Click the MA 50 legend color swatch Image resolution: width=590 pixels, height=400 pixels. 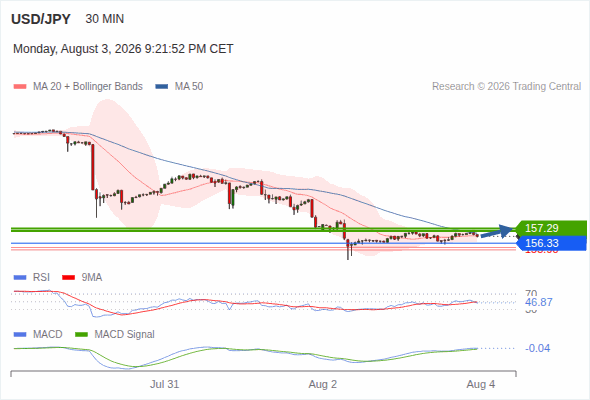pyautogui.click(x=162, y=87)
